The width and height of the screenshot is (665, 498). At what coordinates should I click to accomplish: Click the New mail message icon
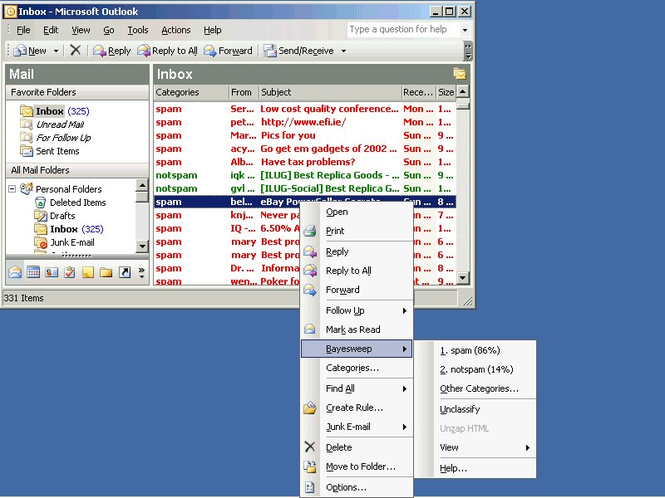pos(20,51)
